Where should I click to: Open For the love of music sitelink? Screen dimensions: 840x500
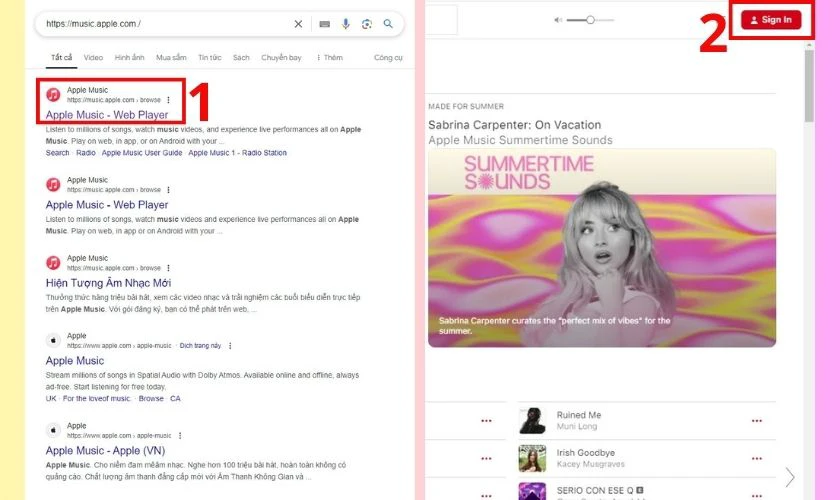coord(96,399)
